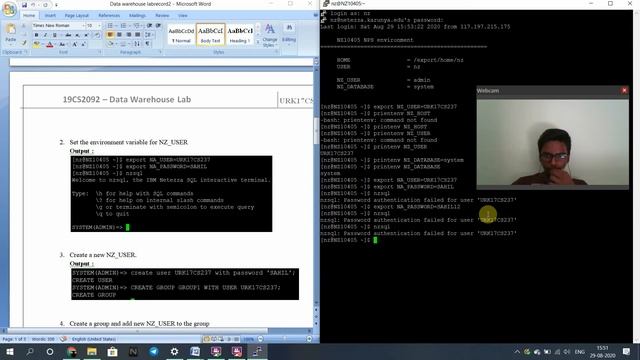Screen dimensions: 640x360
Task: Click the Shading paint bucket icon
Action: click(x=110, y=44)
